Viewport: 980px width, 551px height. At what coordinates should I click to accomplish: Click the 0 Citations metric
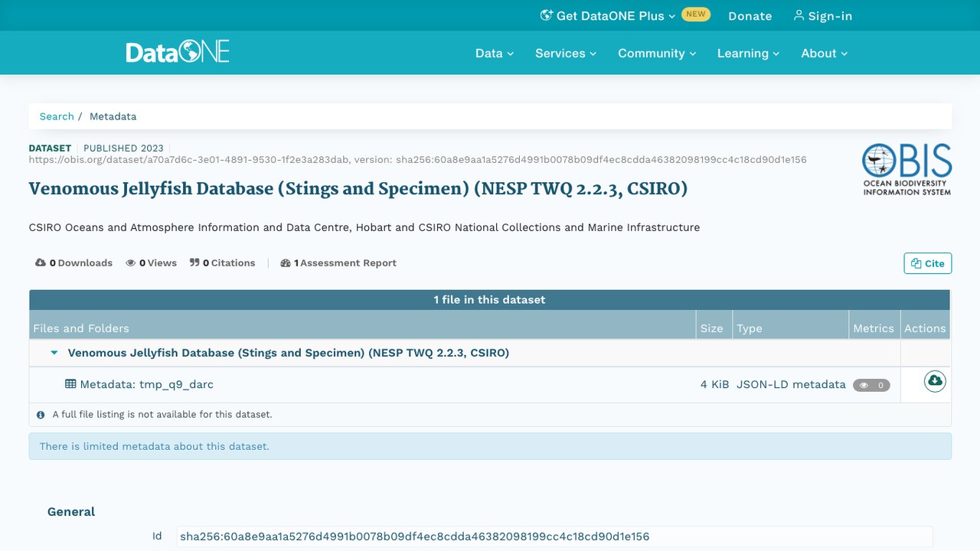click(223, 262)
